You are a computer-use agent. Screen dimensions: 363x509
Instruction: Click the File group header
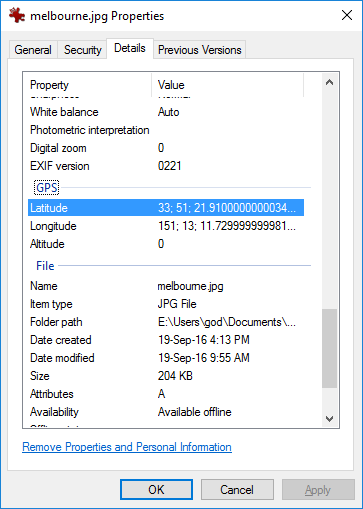[45, 266]
